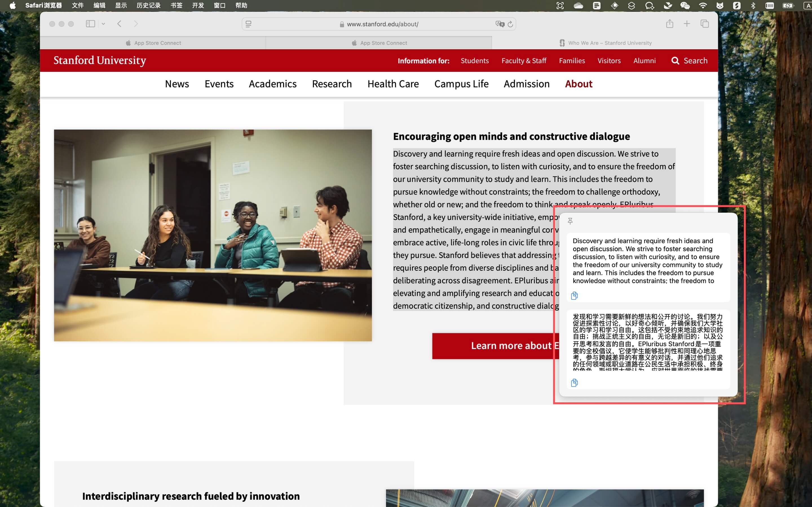Go back to previous page
The height and width of the screenshot is (507, 812).
(120, 24)
